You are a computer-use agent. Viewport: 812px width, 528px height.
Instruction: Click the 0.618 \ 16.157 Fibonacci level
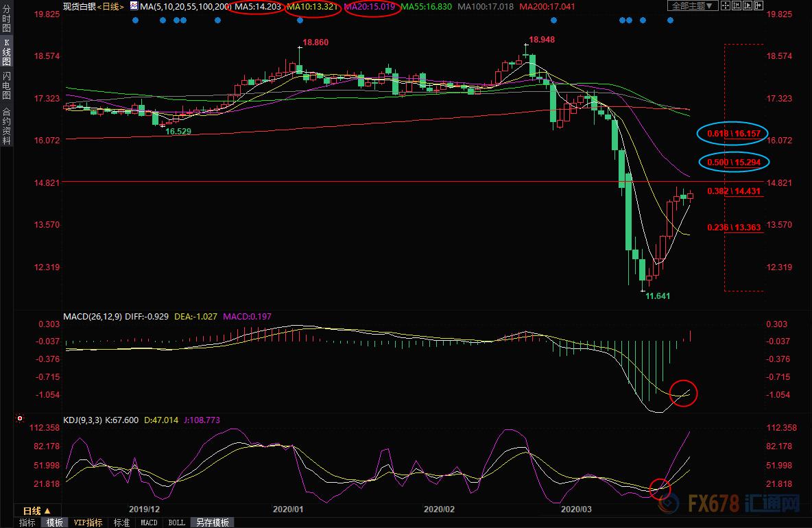click(x=734, y=134)
